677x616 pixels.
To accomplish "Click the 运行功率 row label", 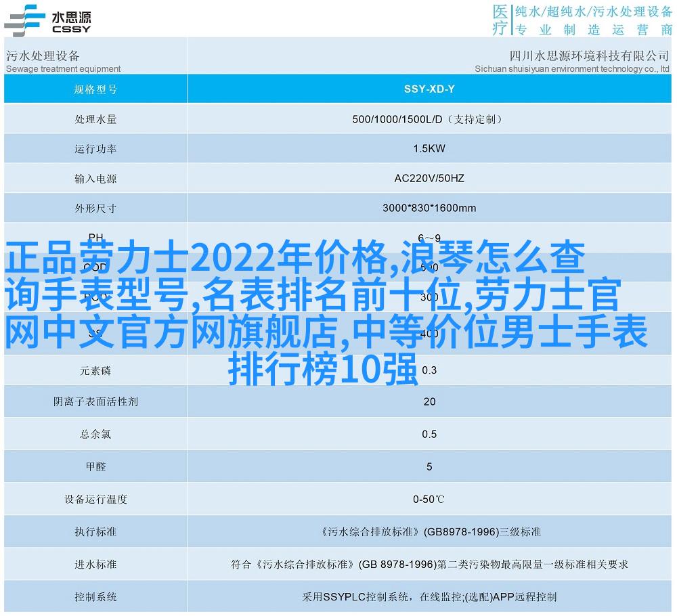I will (95, 149).
